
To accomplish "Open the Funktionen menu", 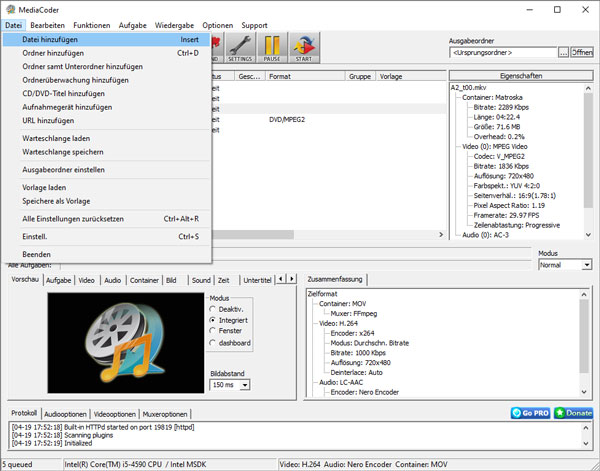I will coord(91,25).
